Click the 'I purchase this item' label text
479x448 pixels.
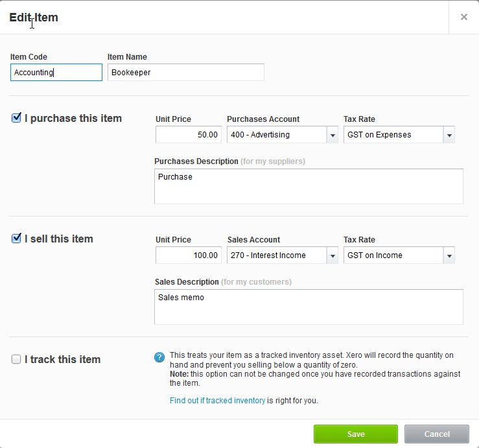73,118
